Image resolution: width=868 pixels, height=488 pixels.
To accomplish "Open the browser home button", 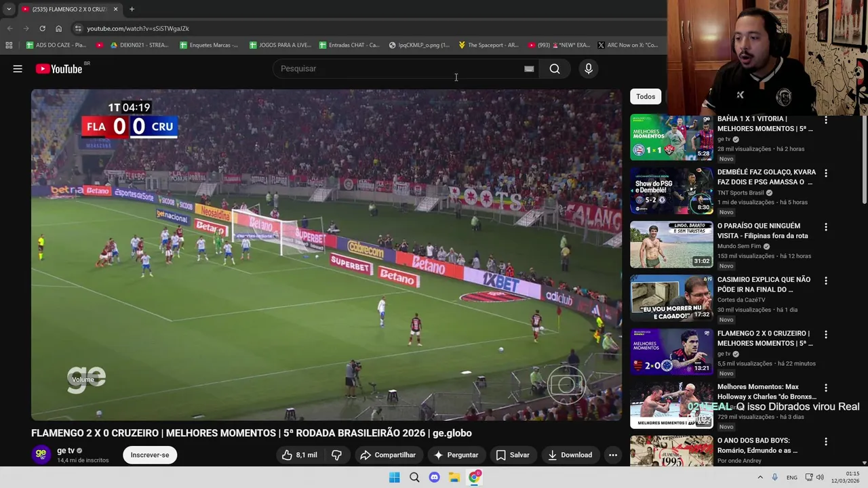I will click(x=58, y=28).
